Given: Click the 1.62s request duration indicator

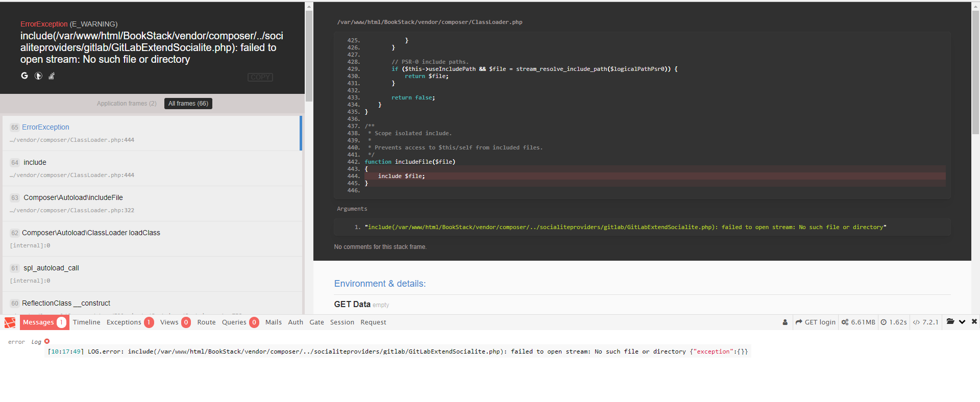Looking at the screenshot, I should coord(894,322).
